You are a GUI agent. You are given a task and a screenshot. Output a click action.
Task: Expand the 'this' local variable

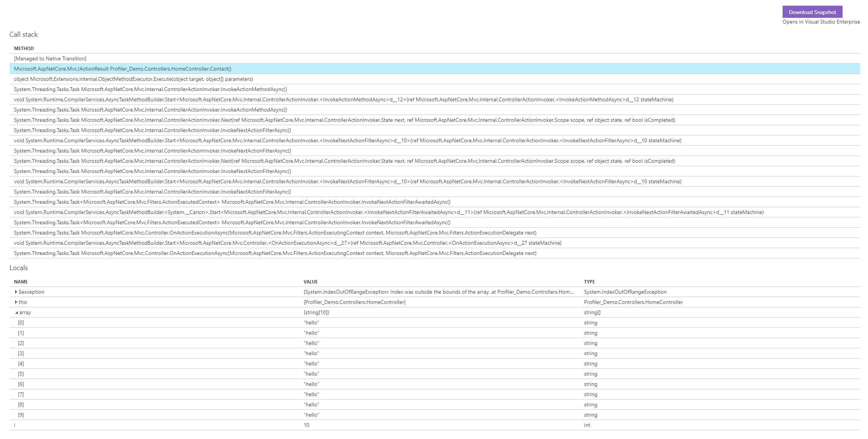coord(16,302)
